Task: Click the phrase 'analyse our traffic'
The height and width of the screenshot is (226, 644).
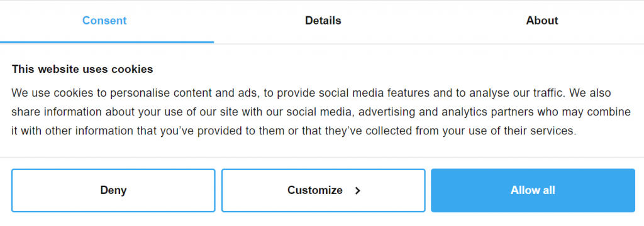Action: pos(519,93)
